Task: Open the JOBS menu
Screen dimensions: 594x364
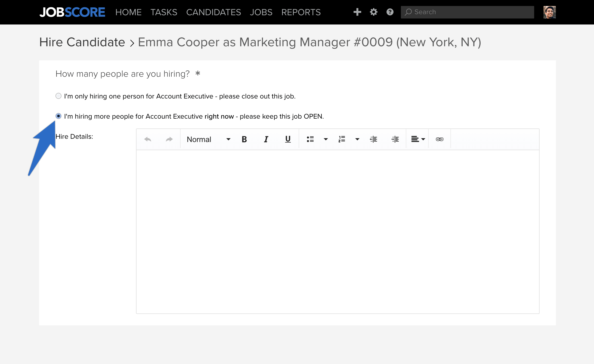Action: pyautogui.click(x=261, y=12)
